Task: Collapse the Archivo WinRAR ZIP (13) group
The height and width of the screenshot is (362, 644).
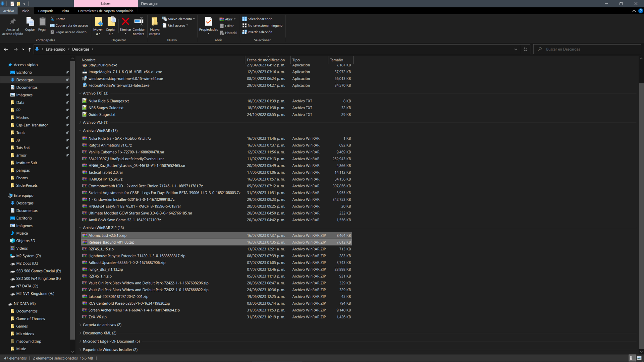Action: [80, 228]
